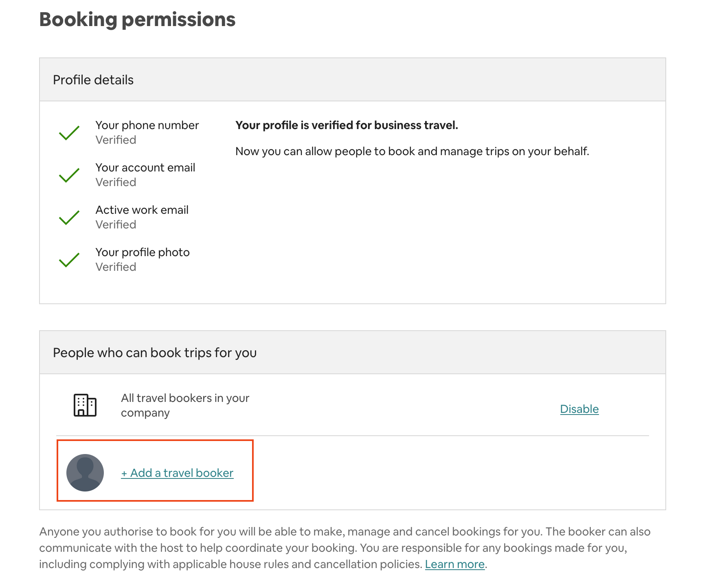Viewport: 724px width, 588px height.
Task: Open the Add a travel booker link
Action: (177, 473)
